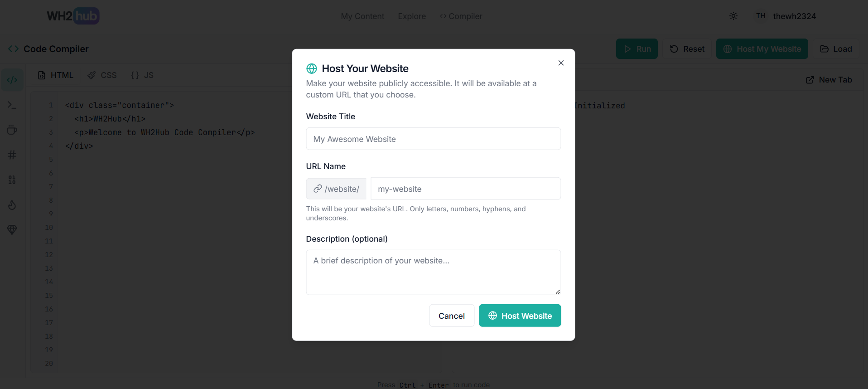Toggle the light/dark theme sun icon
The height and width of the screenshot is (389, 868).
tap(733, 16)
